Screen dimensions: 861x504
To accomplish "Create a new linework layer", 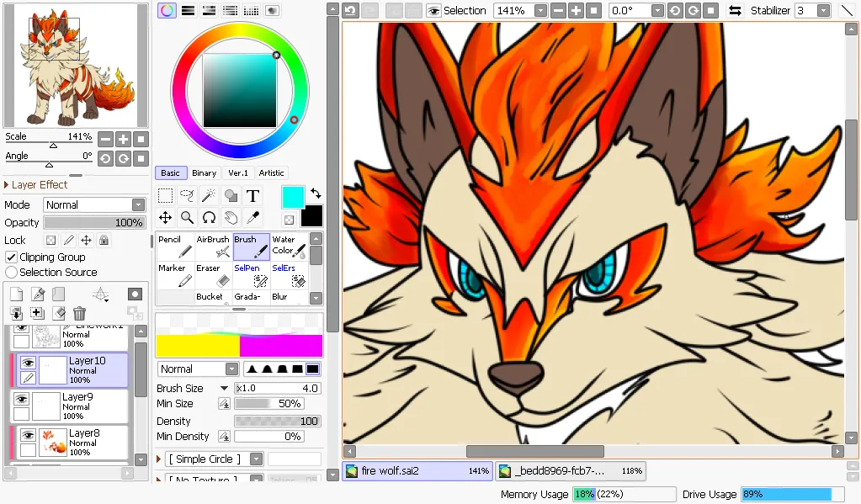I will 38,294.
